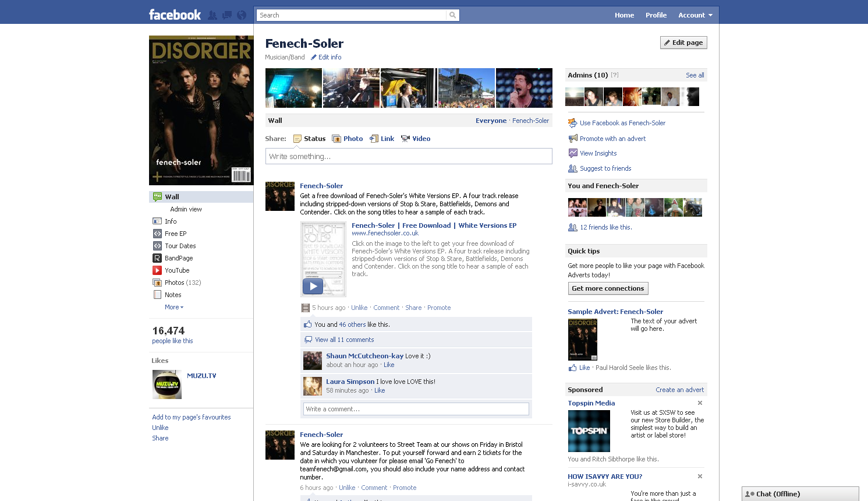The height and width of the screenshot is (501, 868).
Task: Click the Link share icon
Action: click(374, 139)
